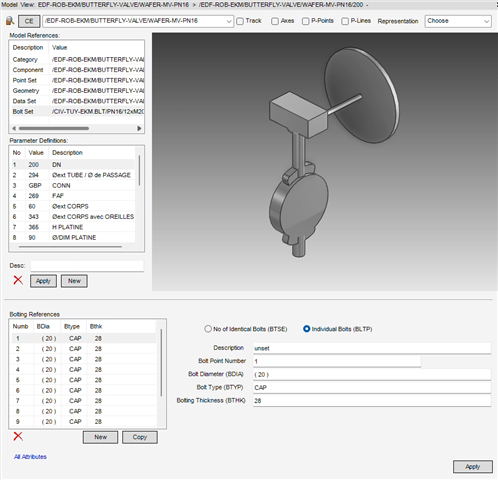Toggle the Axes checkbox
The height and width of the screenshot is (480, 498).
click(x=275, y=21)
